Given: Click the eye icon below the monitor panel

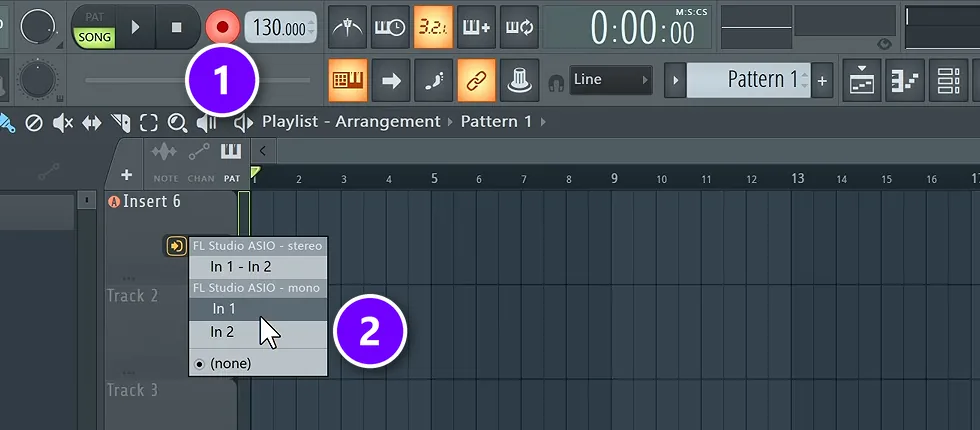Looking at the screenshot, I should pyautogui.click(x=884, y=44).
